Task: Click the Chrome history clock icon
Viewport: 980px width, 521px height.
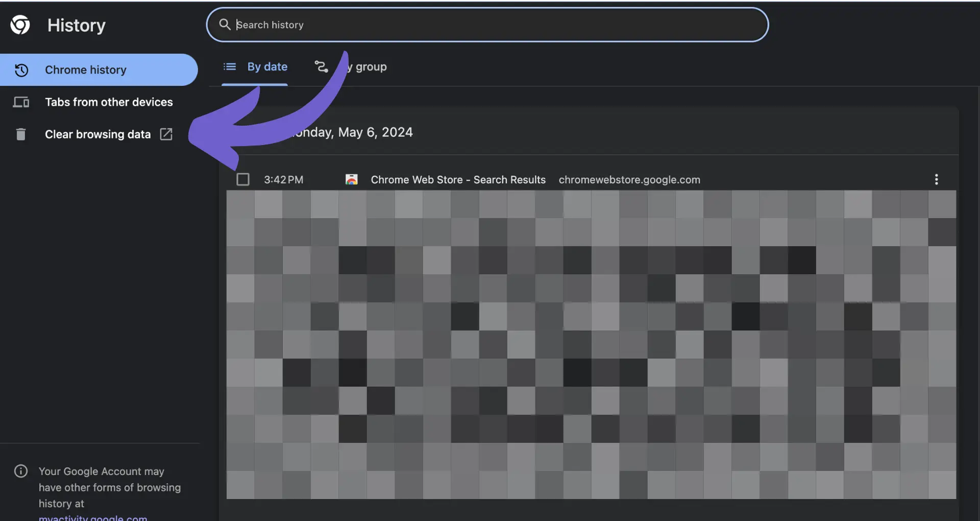Action: pyautogui.click(x=21, y=70)
